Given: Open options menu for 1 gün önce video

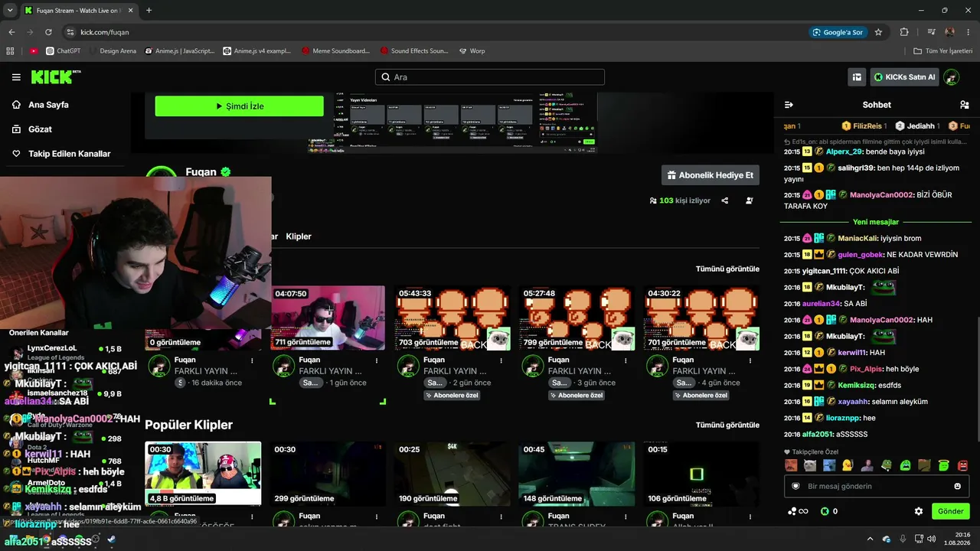Looking at the screenshot, I should [377, 360].
